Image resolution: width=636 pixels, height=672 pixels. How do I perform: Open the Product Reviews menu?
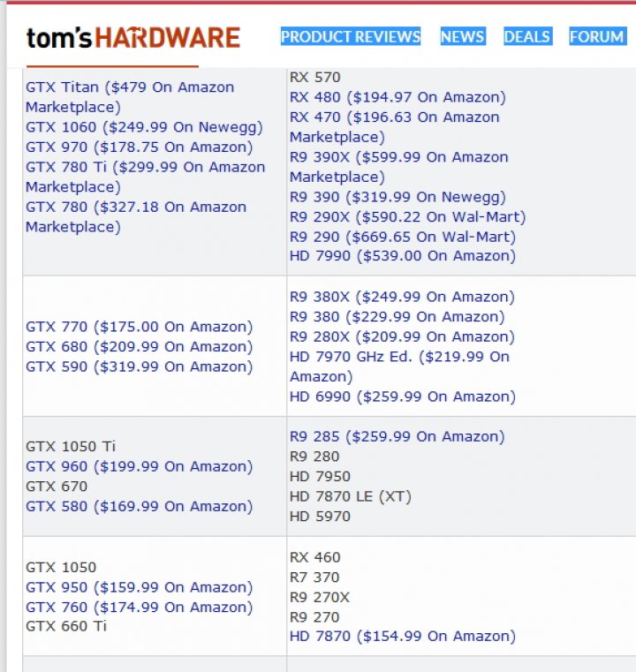[351, 36]
